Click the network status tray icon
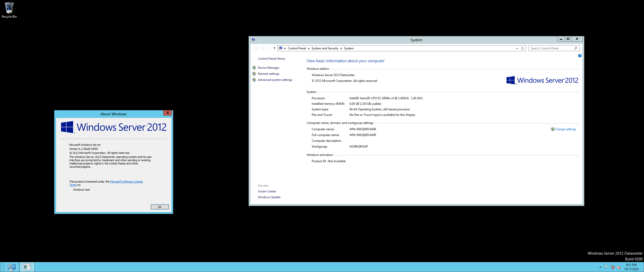This screenshot has height=272, width=644. coord(613,267)
